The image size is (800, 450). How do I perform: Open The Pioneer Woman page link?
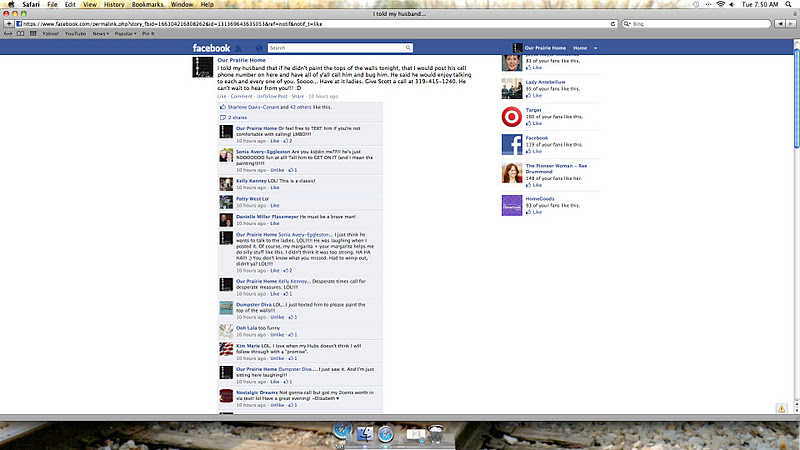click(x=556, y=169)
